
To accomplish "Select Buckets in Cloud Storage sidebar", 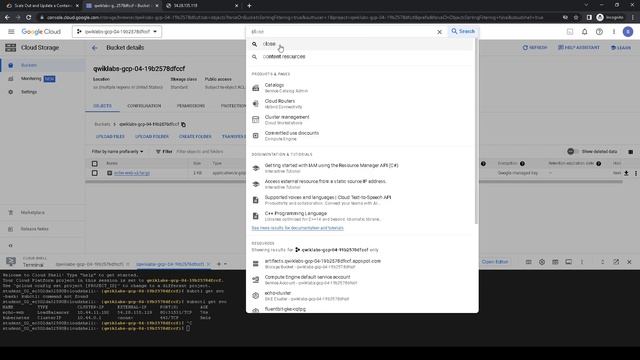I will [x=43, y=65].
